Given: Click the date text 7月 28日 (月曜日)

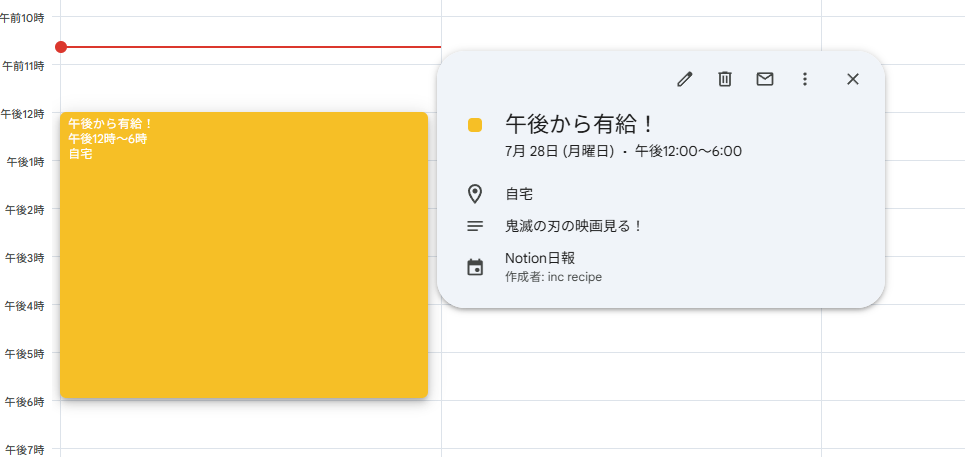Looking at the screenshot, I should coord(559,151).
